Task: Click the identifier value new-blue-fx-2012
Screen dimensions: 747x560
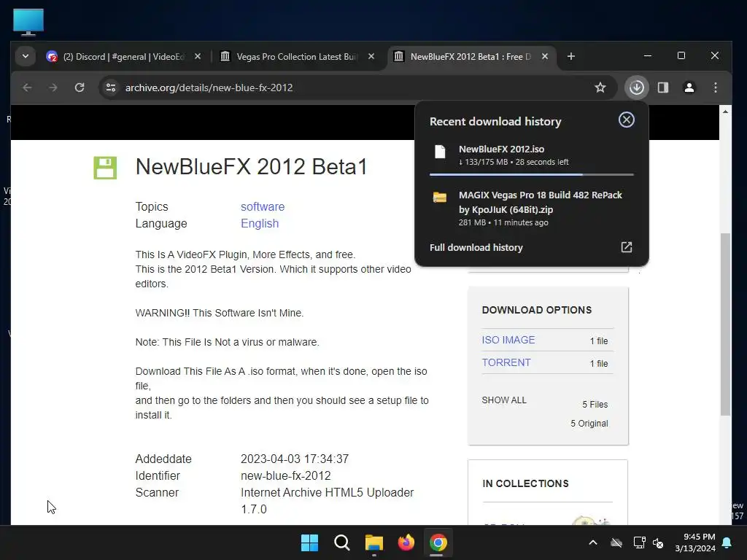Action: tap(285, 475)
